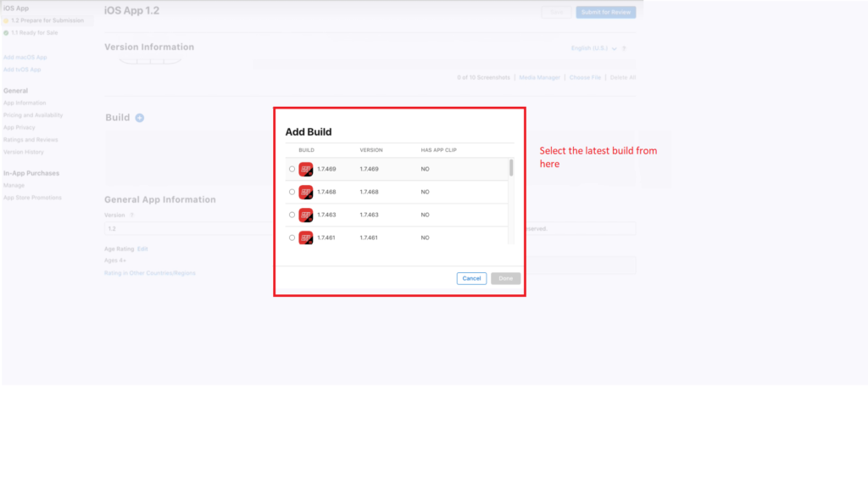Click the HAS APP CLIP column header
Screen dimensions: 868x481
pos(438,150)
